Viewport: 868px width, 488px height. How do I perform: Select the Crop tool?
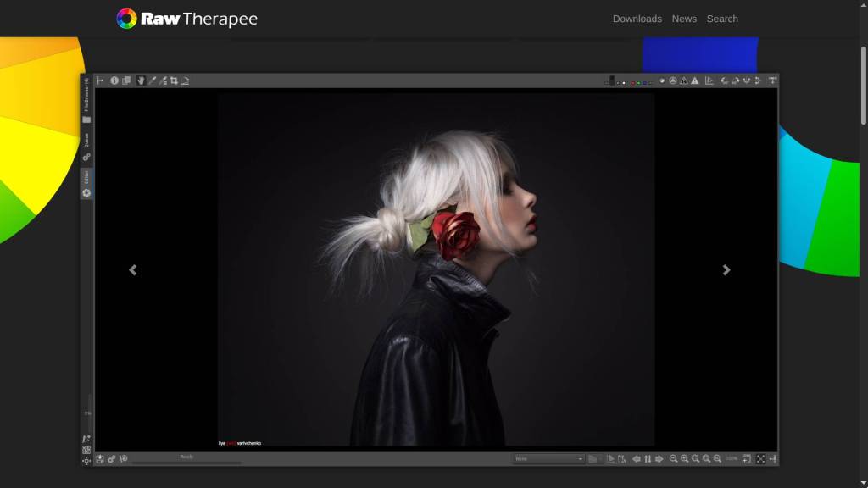(174, 80)
